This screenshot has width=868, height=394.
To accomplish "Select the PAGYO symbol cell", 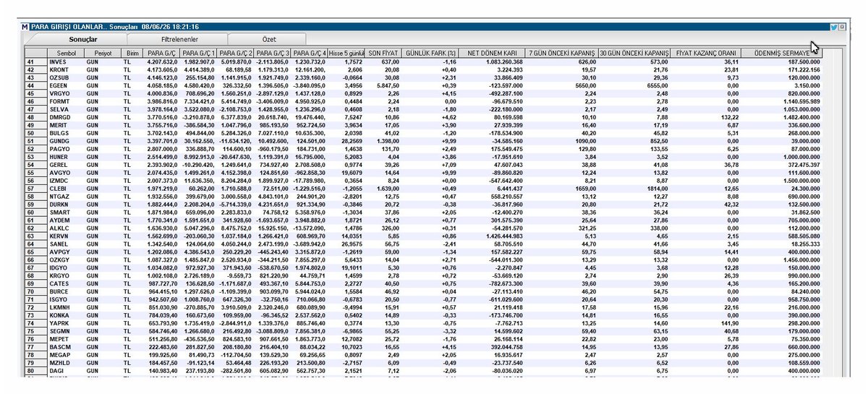I will (x=66, y=148).
